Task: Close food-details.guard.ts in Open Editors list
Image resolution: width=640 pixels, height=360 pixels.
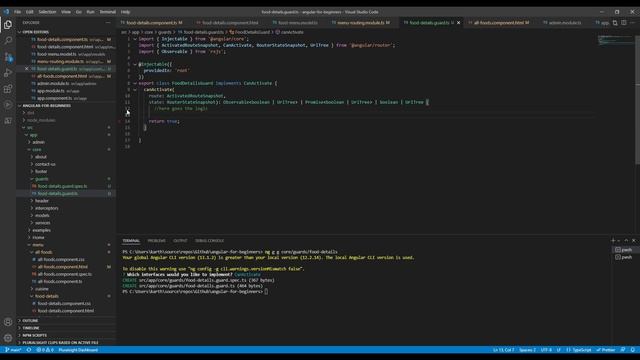Action: click(27, 69)
